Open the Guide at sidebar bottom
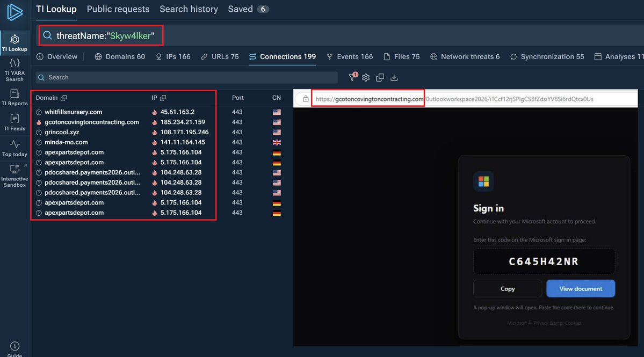Viewport: 644px width, 357px height. (15, 349)
